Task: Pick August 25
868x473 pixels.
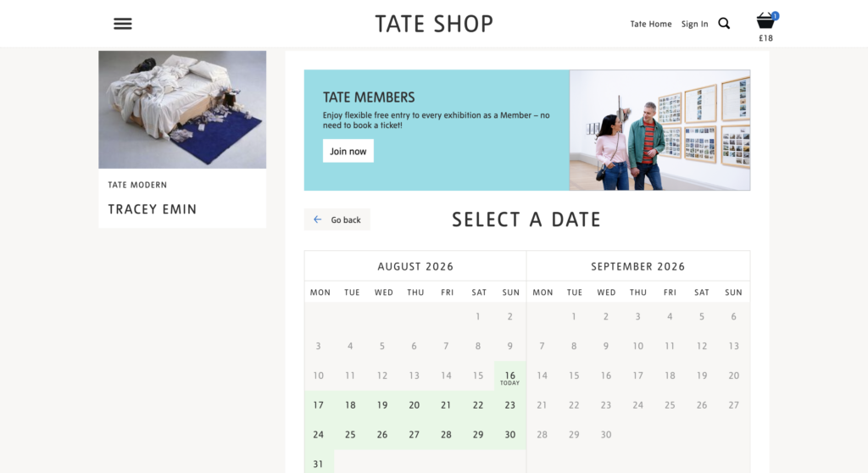Action: pyautogui.click(x=350, y=435)
